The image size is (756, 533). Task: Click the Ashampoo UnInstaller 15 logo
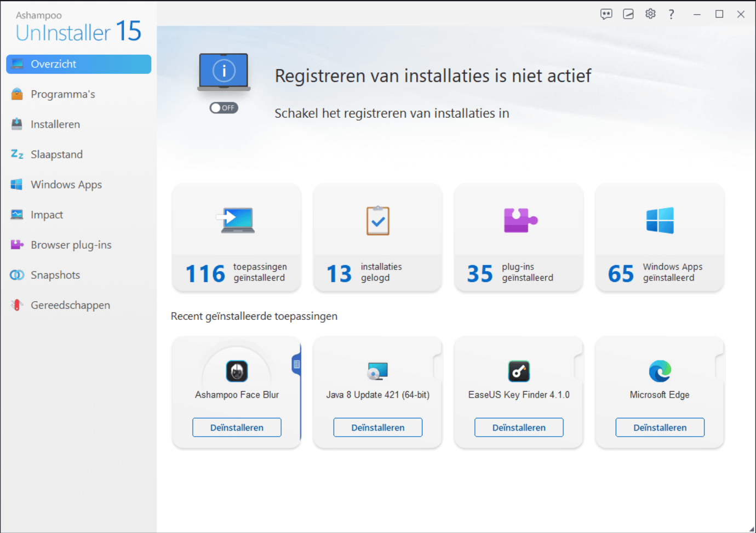pyautogui.click(x=78, y=27)
